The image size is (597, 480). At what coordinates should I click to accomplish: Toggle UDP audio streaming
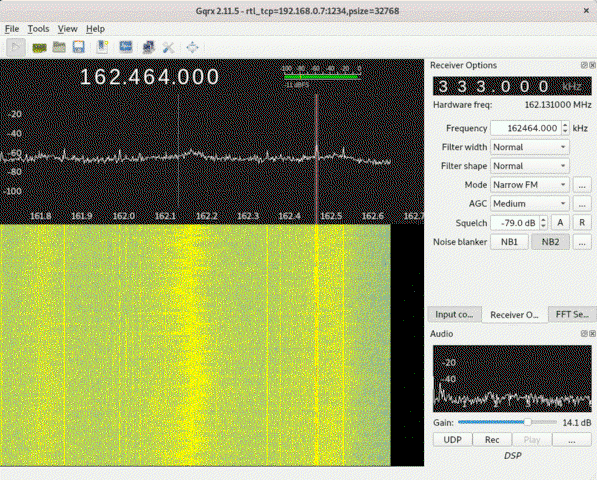click(x=452, y=440)
